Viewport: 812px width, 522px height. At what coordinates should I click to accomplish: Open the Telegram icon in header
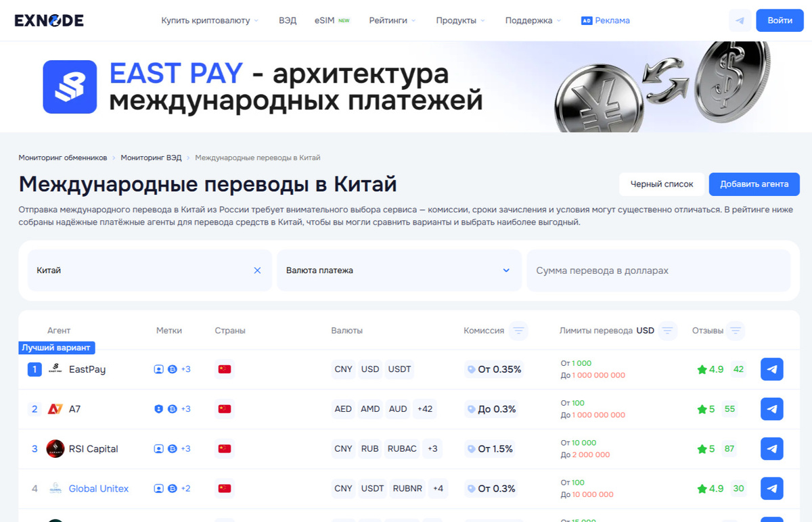click(740, 20)
